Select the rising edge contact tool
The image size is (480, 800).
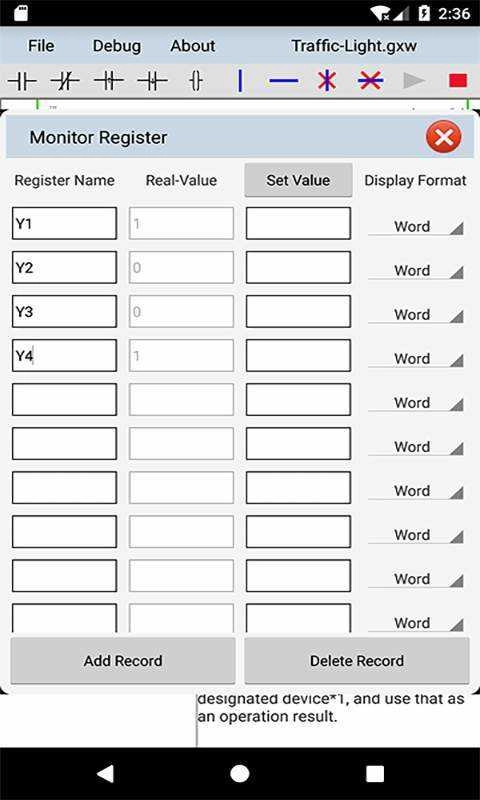coord(109,81)
